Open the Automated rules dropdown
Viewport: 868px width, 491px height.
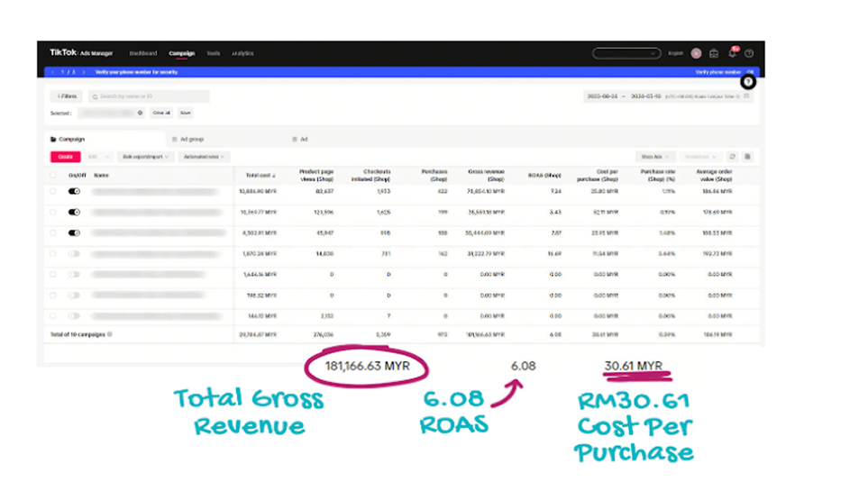(205, 157)
